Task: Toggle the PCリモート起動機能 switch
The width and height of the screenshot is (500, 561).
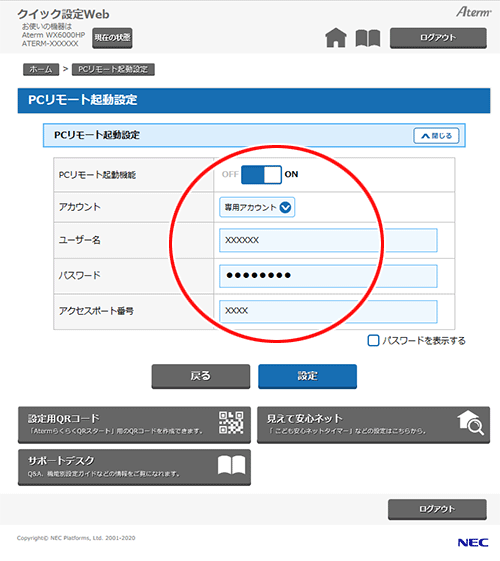Action: 261,175
